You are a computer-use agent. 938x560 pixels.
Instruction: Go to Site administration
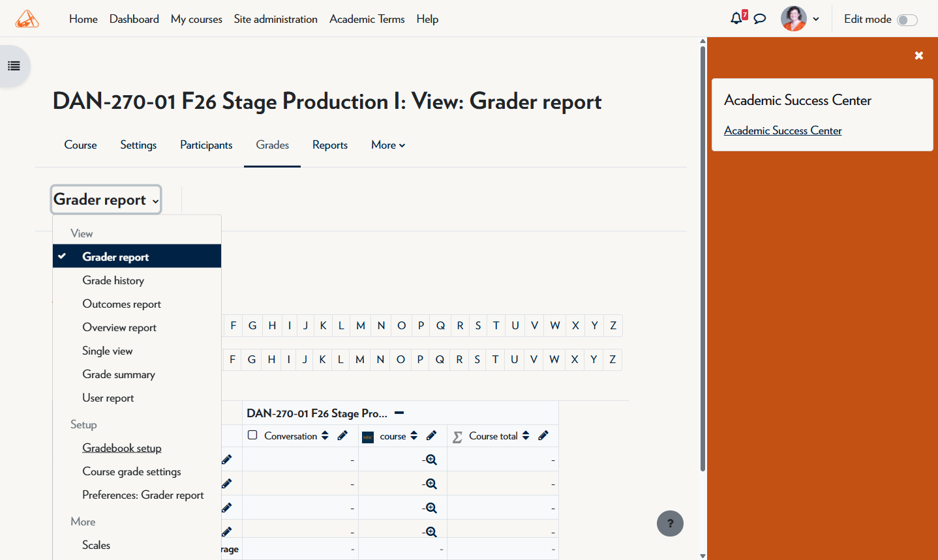[276, 19]
